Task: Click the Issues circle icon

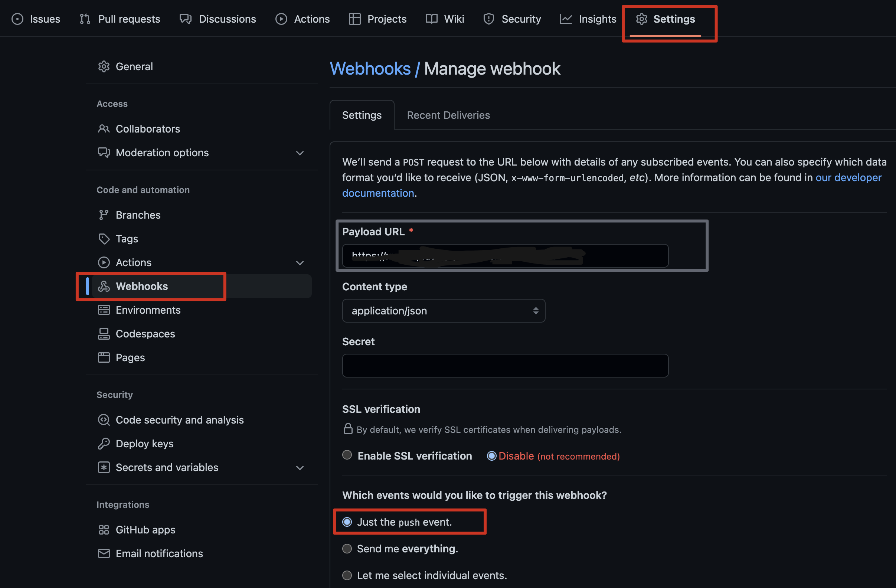Action: click(17, 19)
